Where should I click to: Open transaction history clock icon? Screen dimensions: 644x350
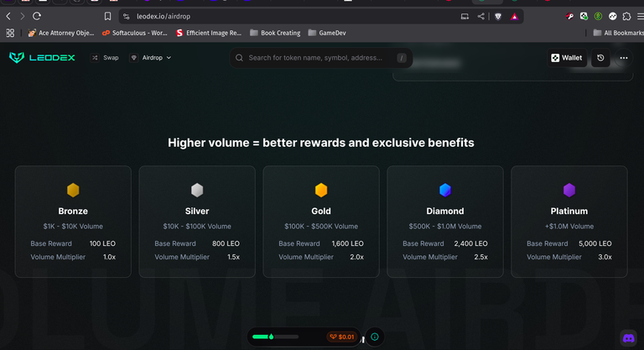click(x=600, y=58)
